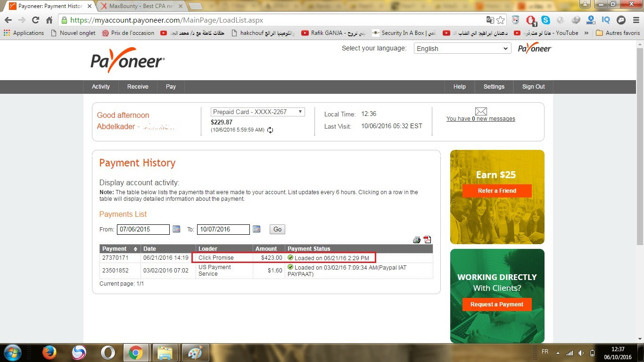Click the To date field
Image resolution: width=644 pixels, height=362 pixels.
point(223,230)
